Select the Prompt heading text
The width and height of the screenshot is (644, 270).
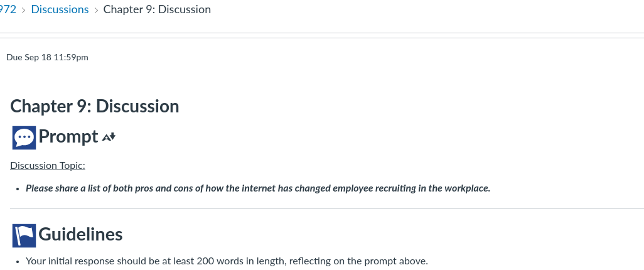(x=68, y=136)
